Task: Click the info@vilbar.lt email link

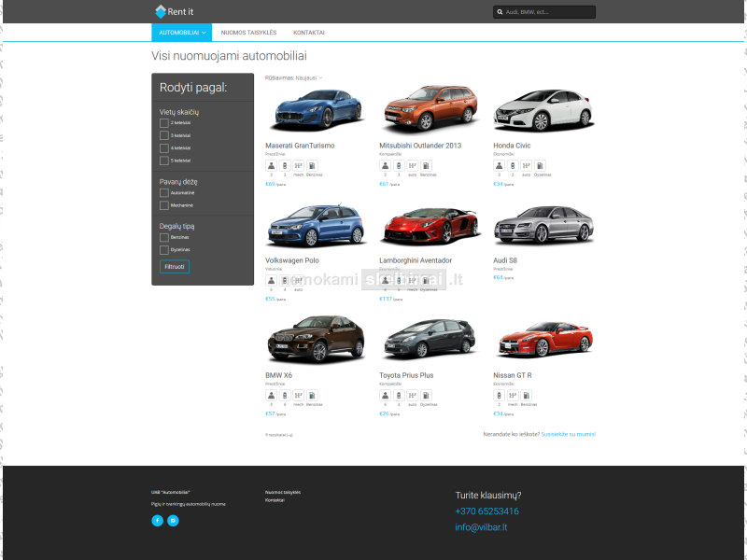Action: click(x=481, y=527)
